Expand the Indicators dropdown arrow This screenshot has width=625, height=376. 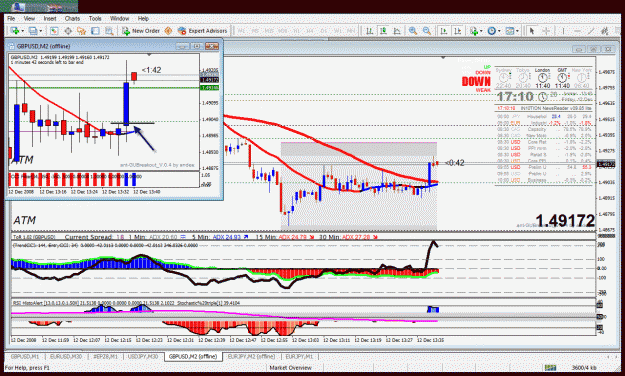pos(481,31)
